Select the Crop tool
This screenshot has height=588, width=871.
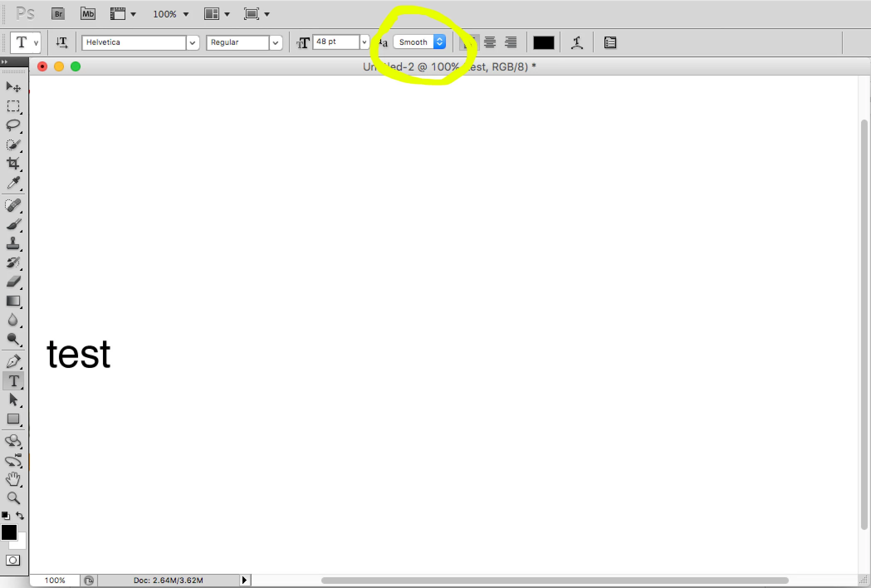[13, 163]
